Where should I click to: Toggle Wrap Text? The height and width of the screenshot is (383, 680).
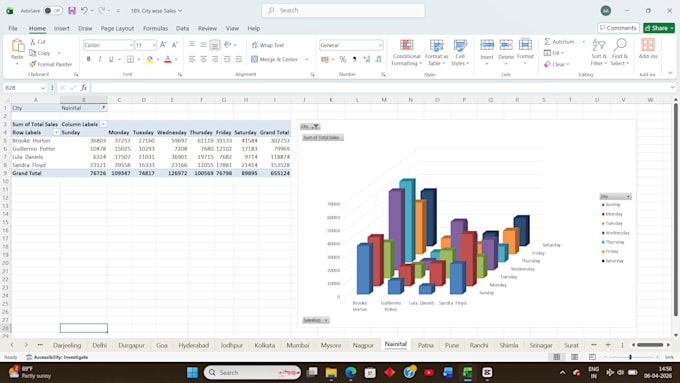pyautogui.click(x=268, y=45)
